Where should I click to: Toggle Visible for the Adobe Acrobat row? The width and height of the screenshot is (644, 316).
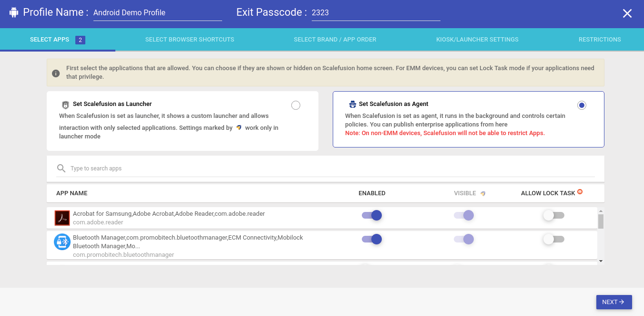(464, 215)
